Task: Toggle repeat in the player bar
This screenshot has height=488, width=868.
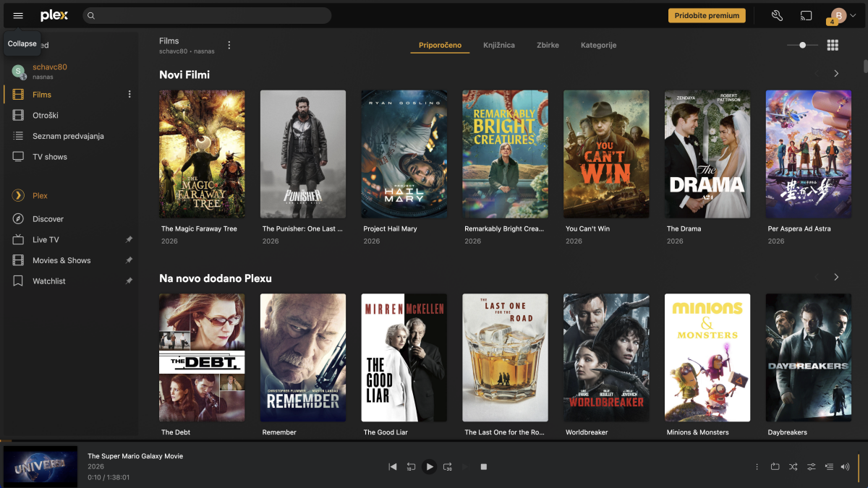Action: [x=775, y=467]
